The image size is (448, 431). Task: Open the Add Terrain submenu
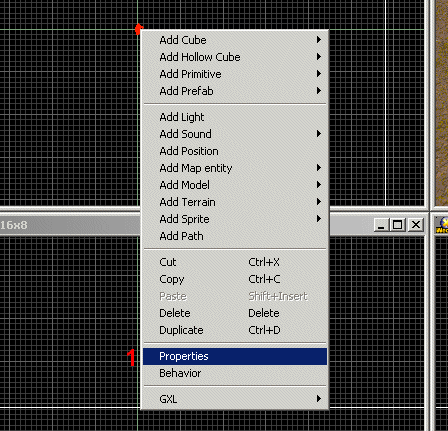pos(235,202)
